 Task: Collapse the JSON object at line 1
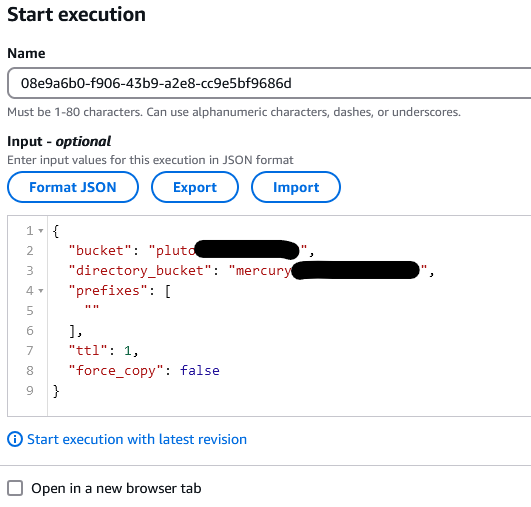(41, 231)
